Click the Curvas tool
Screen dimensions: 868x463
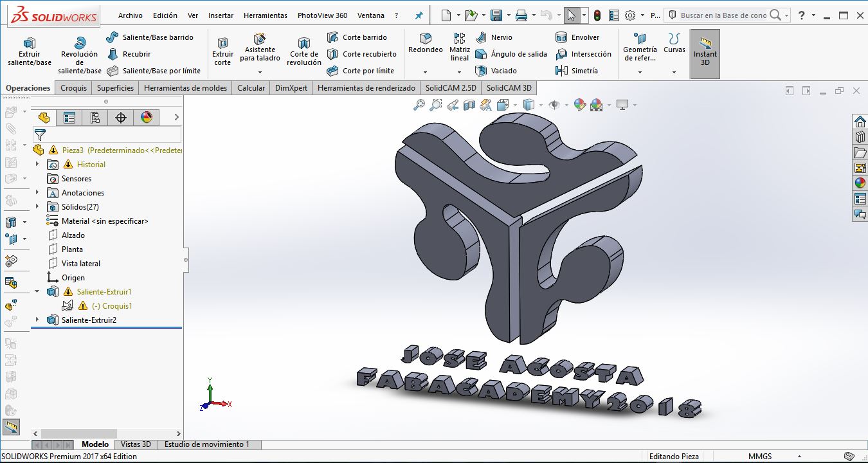pos(674,43)
